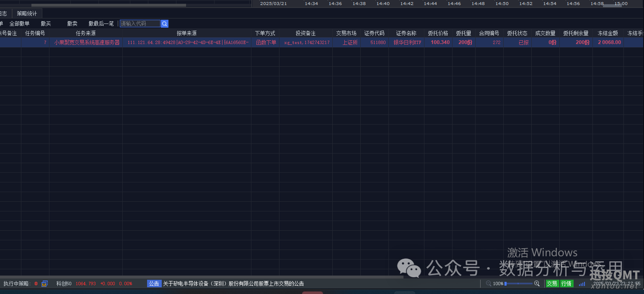Click 撤最后一笔 button

point(101,24)
